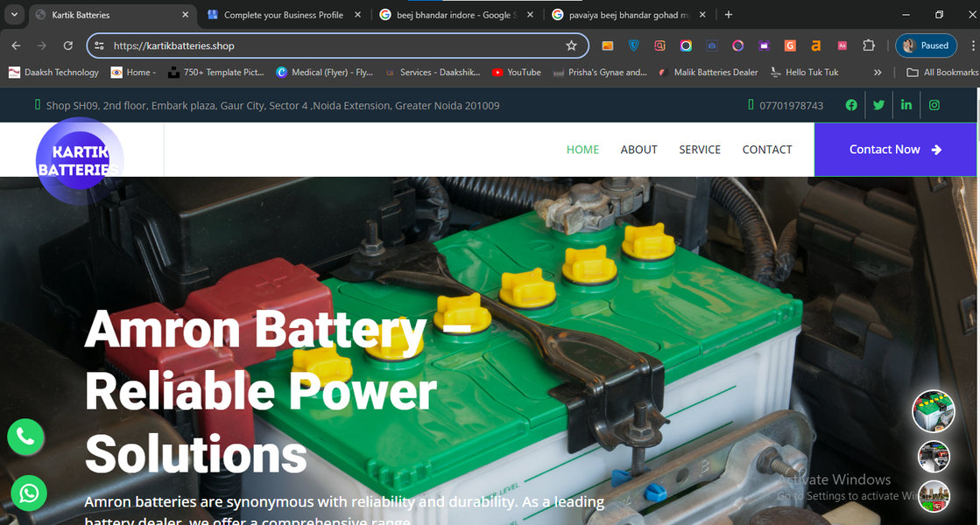The width and height of the screenshot is (980, 525).
Task: Select the top slider thumbnail with green battery
Action: (x=933, y=411)
